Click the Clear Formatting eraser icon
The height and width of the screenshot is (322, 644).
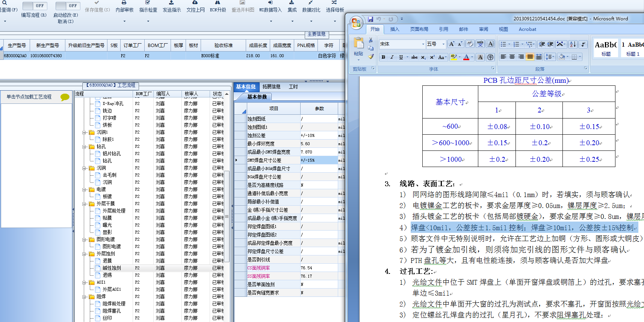pos(470,44)
